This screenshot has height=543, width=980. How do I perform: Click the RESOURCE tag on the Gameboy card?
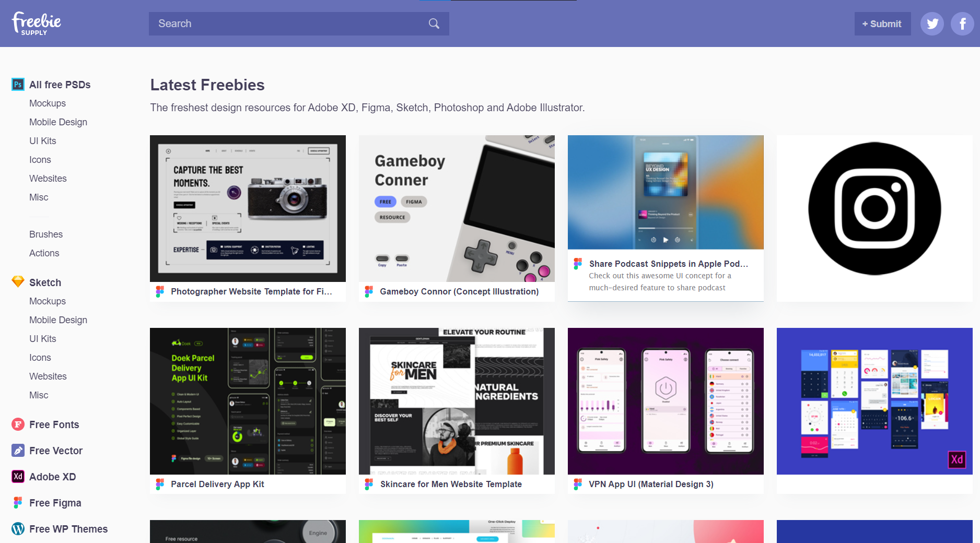391,217
